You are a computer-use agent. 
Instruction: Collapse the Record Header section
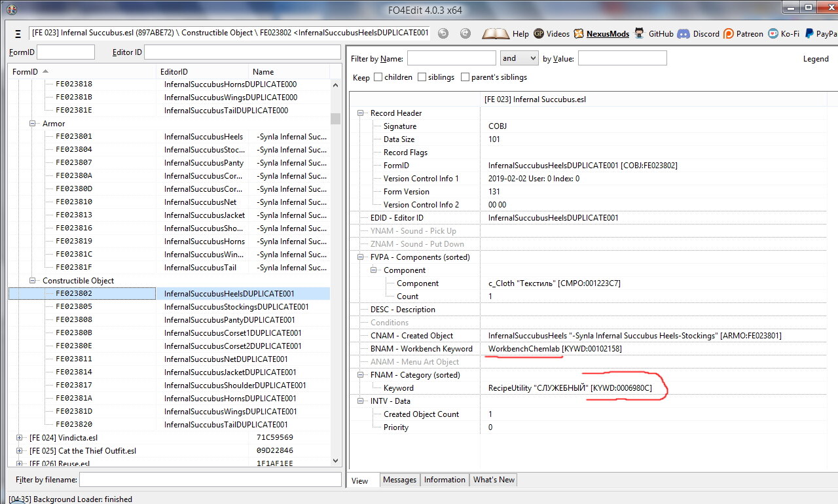360,113
